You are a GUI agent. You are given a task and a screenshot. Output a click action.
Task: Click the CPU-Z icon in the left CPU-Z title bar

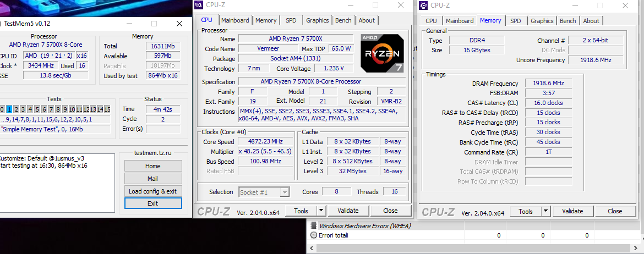(199, 5)
